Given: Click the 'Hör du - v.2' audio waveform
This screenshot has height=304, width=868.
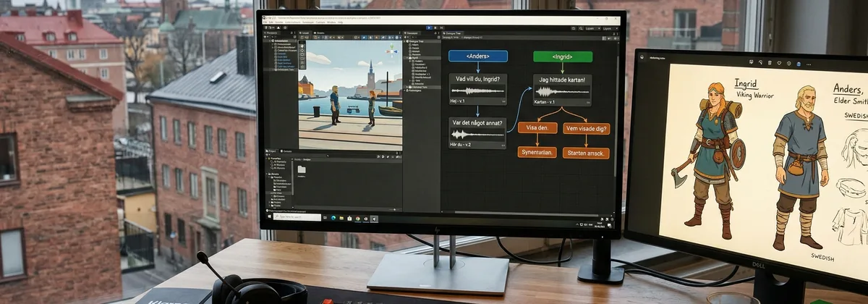Looking at the screenshot, I should (477, 135).
